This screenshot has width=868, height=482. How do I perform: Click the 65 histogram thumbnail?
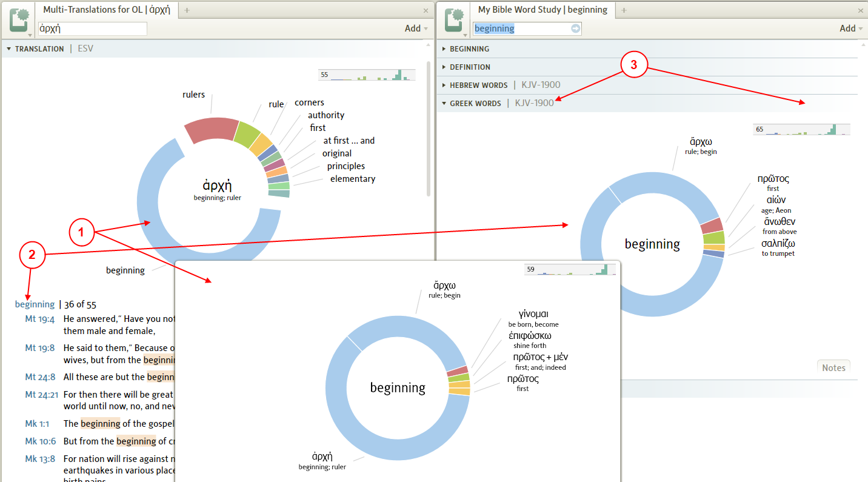click(x=801, y=130)
